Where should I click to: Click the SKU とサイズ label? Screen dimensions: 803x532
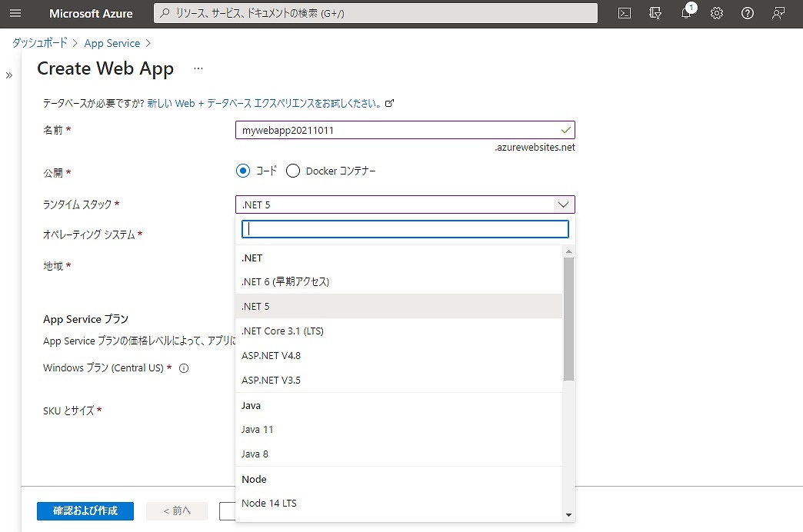pyautogui.click(x=68, y=411)
